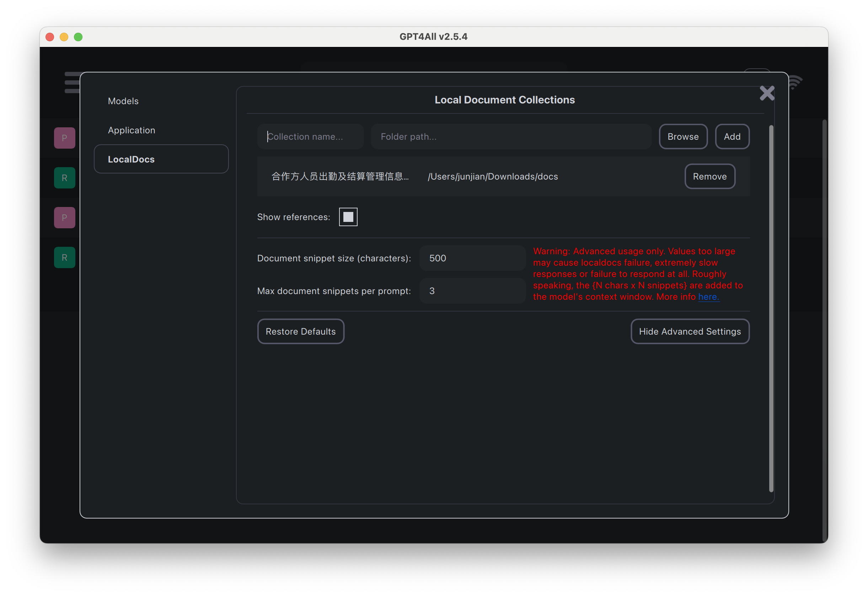Click Restore Defaults button
868x596 pixels.
(x=300, y=331)
